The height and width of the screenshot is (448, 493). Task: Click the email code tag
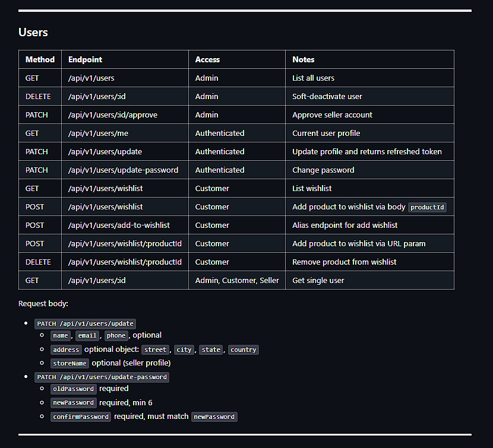87,336
